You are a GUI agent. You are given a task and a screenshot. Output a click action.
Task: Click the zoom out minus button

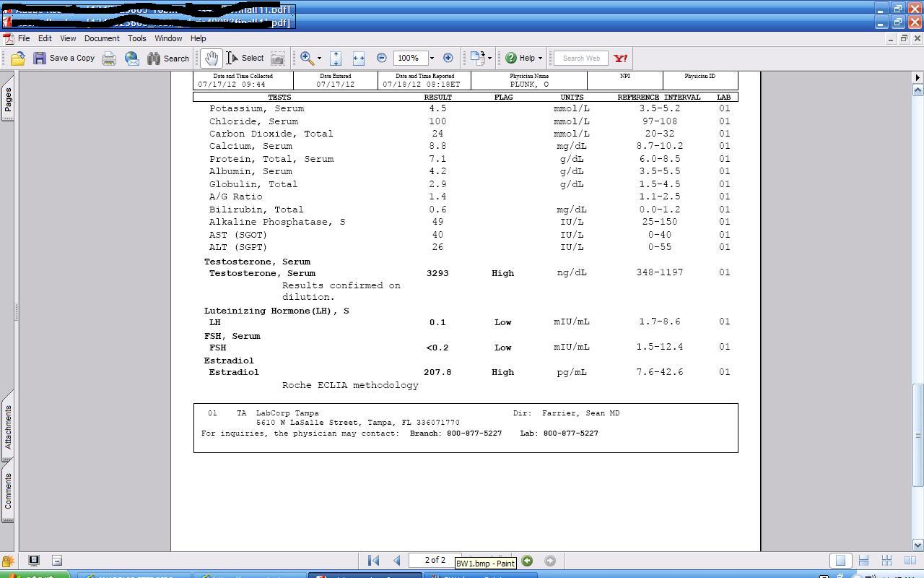click(x=382, y=59)
